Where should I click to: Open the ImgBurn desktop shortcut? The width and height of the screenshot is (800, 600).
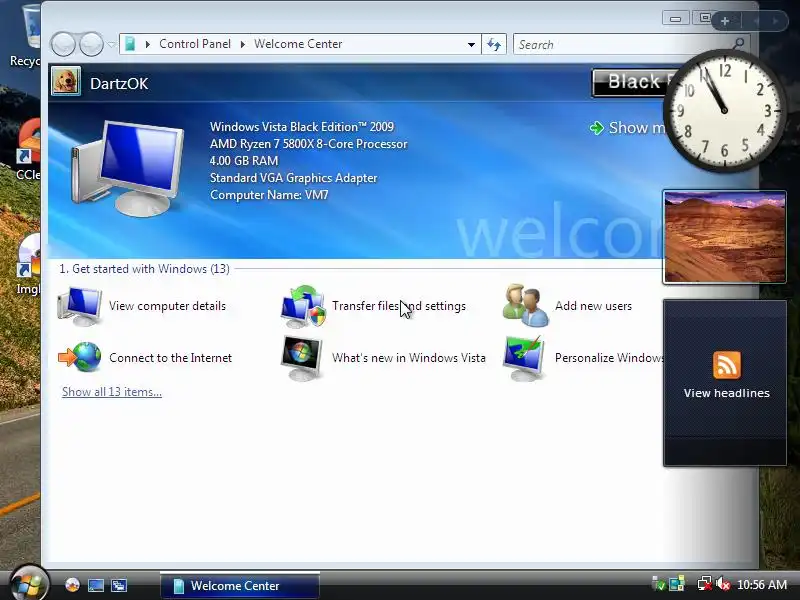[28, 265]
